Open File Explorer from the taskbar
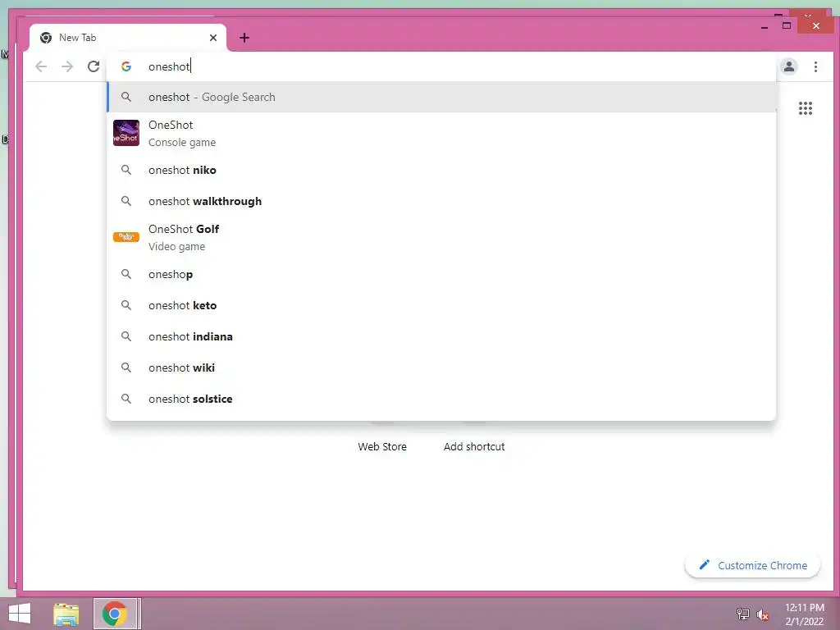This screenshot has width=840, height=630. pyautogui.click(x=66, y=614)
